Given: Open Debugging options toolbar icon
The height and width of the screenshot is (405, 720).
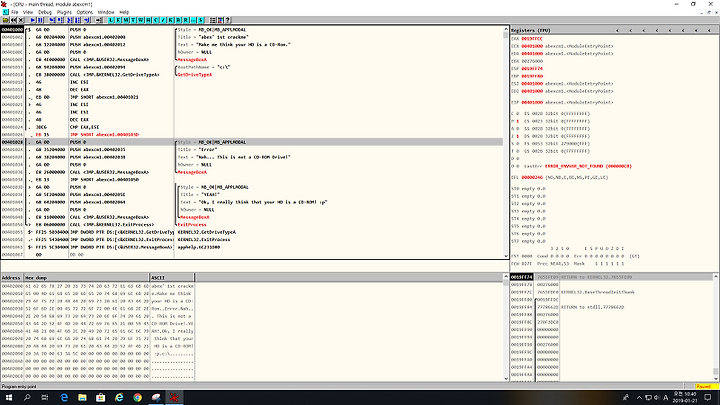Looking at the screenshot, I should [x=213, y=20].
